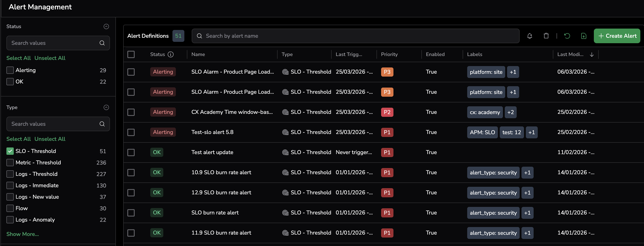This screenshot has height=246, width=644.
Task: Click search icon in Type filter
Action: (x=102, y=124)
